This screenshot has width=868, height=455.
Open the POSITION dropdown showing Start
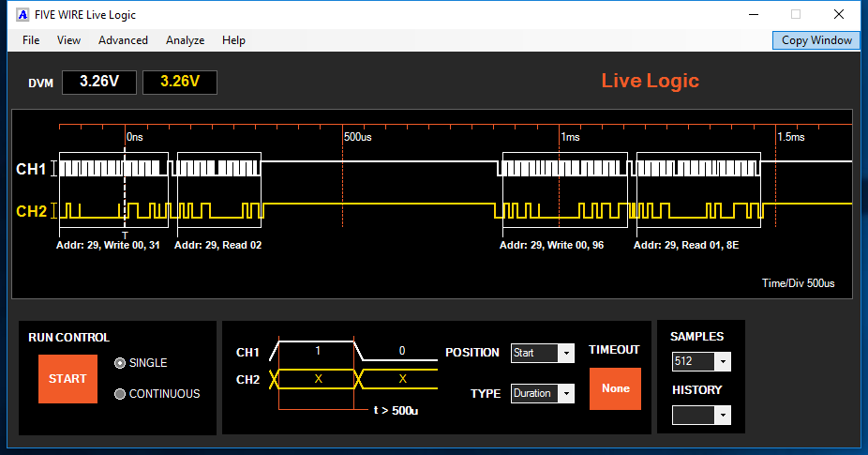pos(543,353)
